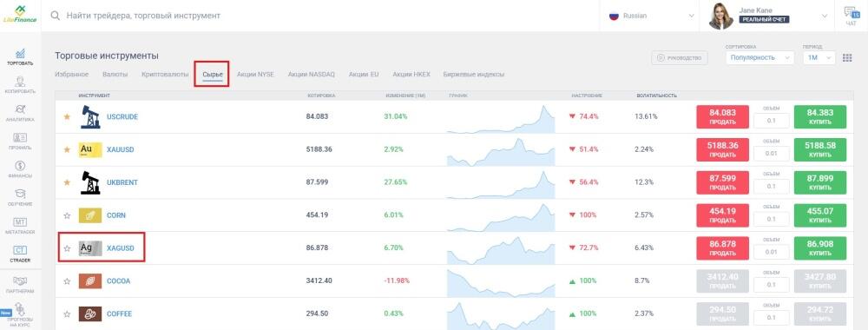
Task: Click the РЕАЛЬНЫЙ СЧЕТ account badge
Action: pos(763,19)
